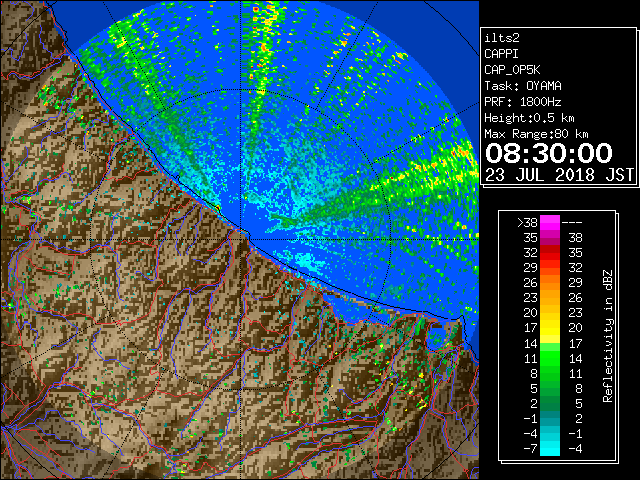This screenshot has height=480, width=640.
Task: Click the '-7' legend label
Action: [x=530, y=449]
